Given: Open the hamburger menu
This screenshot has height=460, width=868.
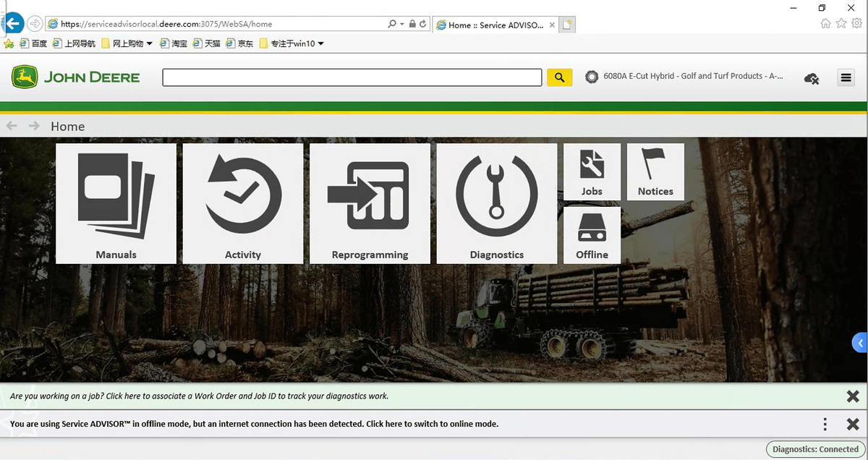Looking at the screenshot, I should [x=846, y=77].
